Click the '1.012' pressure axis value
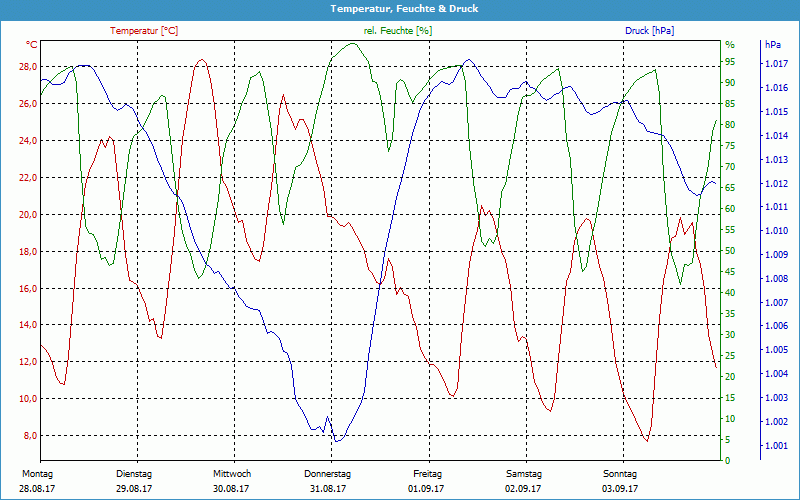Image resolution: width=800 pixels, height=500 pixels. coord(777,183)
